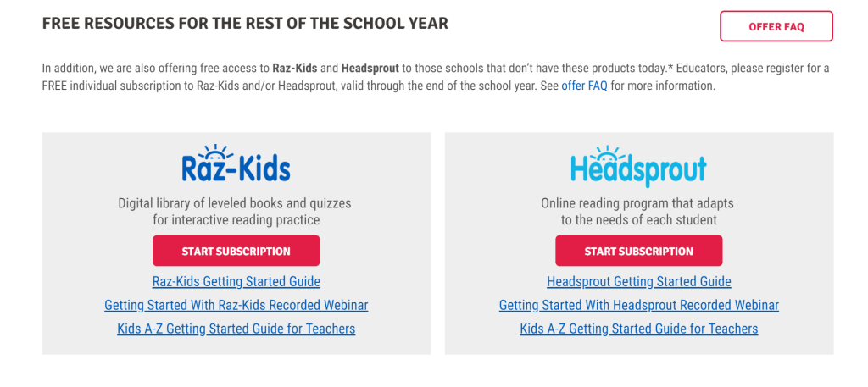Open Kids A-Z teacher guide under Raz-Kids
Viewport: 868px width, 387px height.
(x=236, y=329)
